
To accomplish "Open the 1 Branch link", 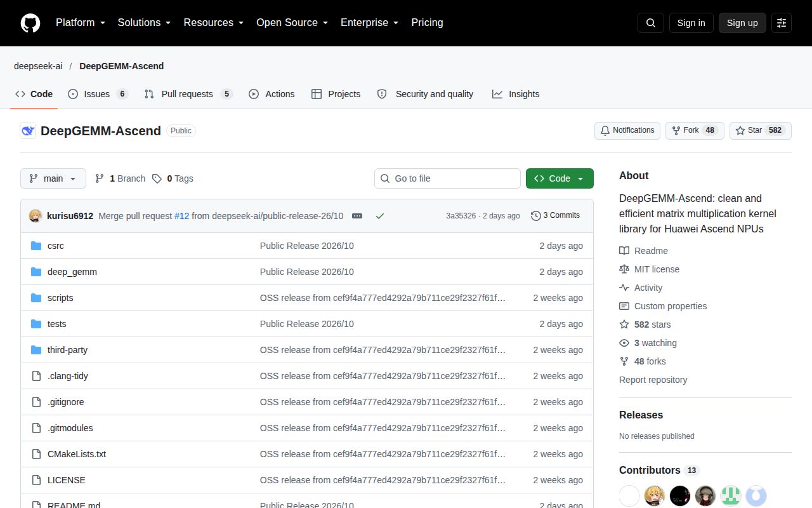I will [120, 178].
